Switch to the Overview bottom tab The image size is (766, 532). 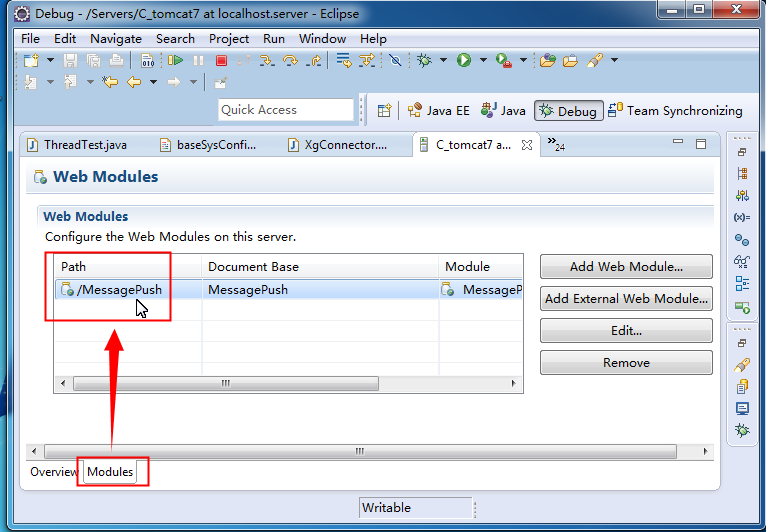54,472
